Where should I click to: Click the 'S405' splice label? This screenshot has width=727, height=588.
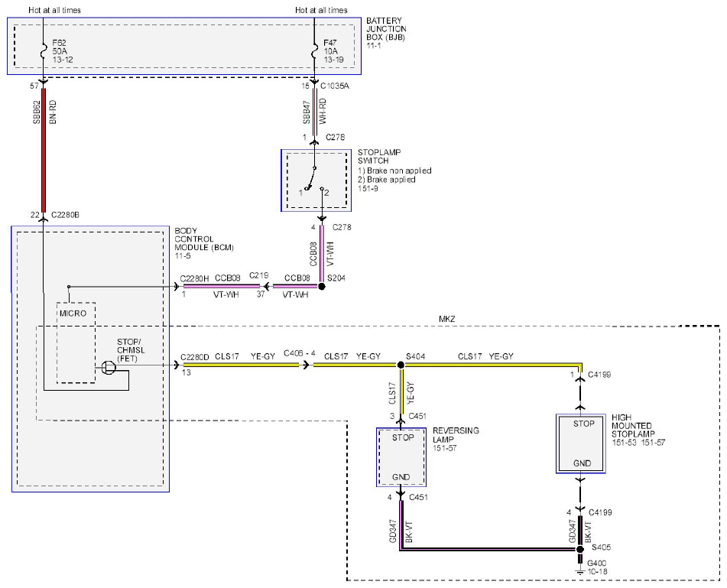point(602,547)
